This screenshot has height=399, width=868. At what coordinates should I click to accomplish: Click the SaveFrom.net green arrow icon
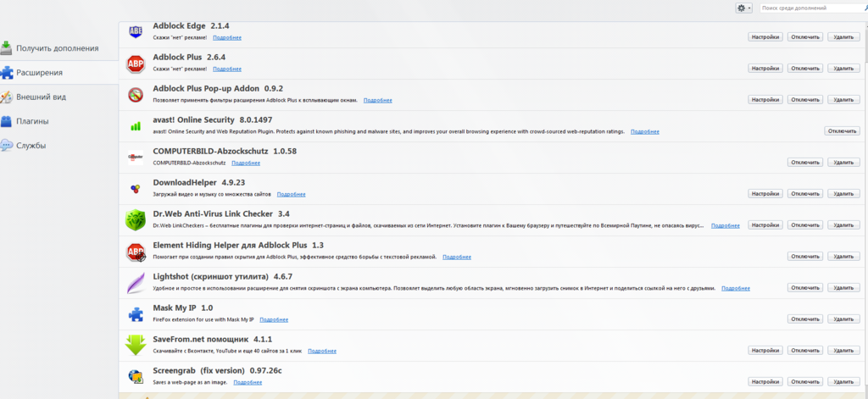pos(135,346)
